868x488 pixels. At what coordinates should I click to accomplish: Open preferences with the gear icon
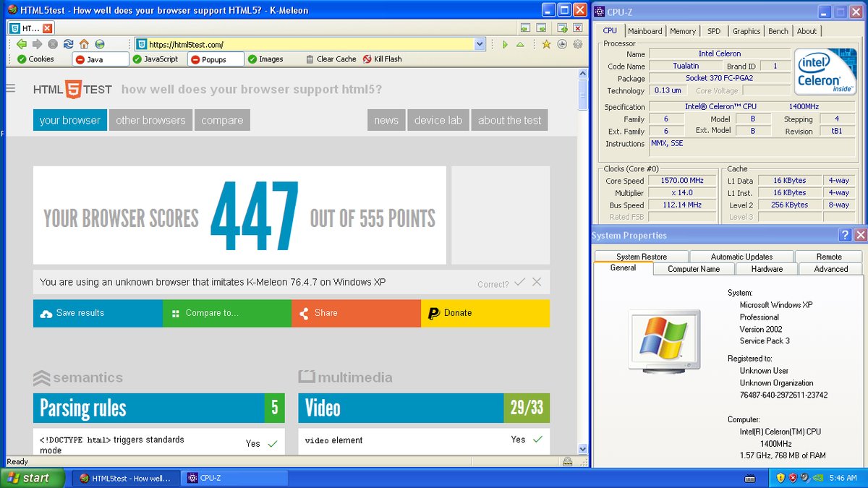click(577, 44)
